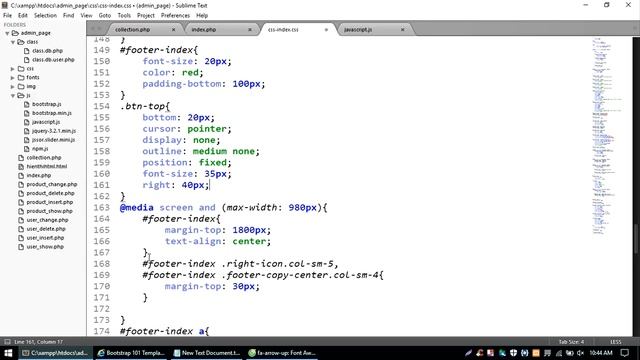Click the img folder icon

click(x=21, y=87)
